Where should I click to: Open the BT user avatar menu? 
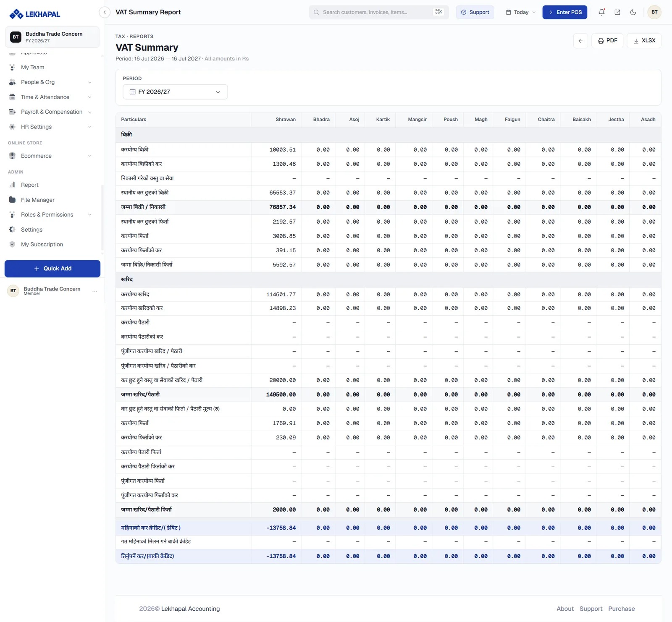(654, 12)
